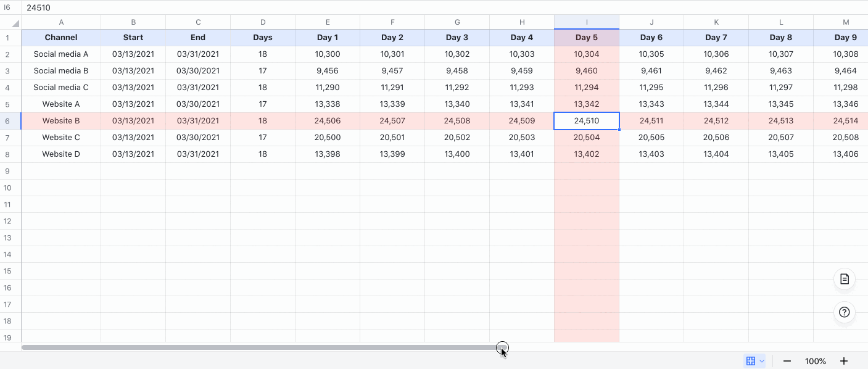Select the Website D channel cell

click(61, 154)
